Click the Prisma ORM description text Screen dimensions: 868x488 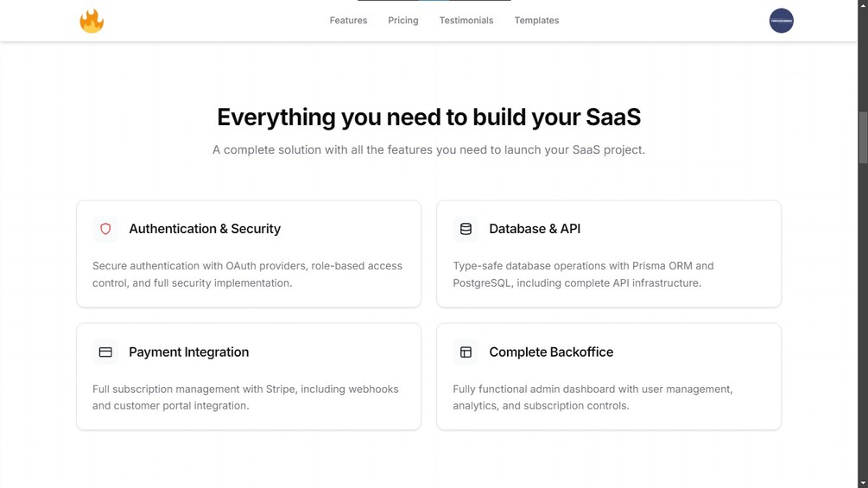pos(583,275)
